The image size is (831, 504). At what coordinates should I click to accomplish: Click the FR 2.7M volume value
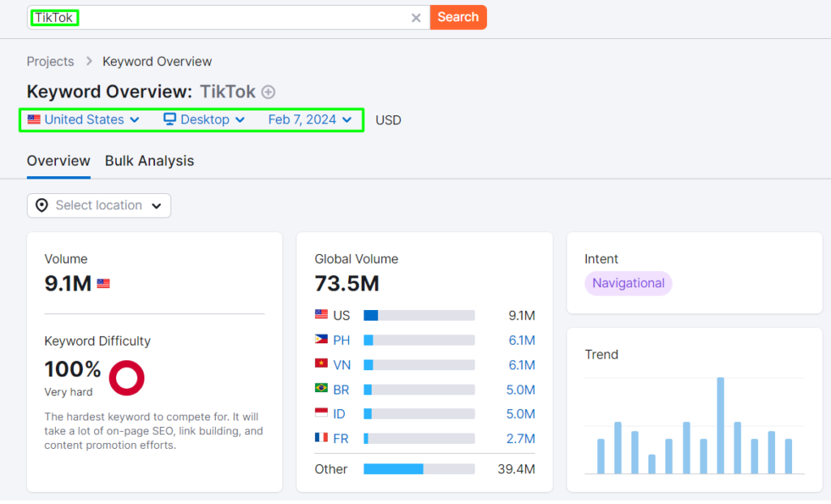click(x=520, y=439)
